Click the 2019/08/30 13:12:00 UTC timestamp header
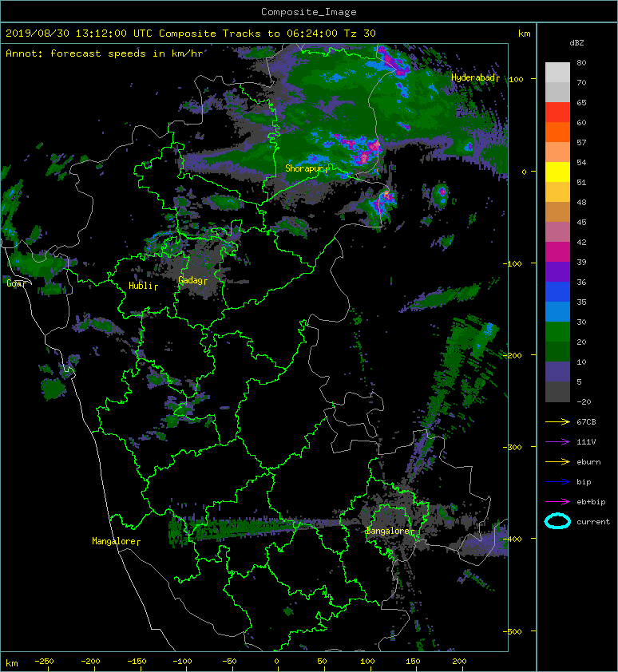The image size is (618, 672). point(79,33)
